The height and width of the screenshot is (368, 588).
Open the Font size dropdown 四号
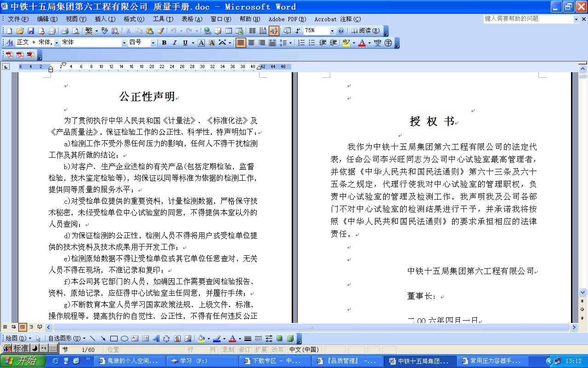point(153,43)
